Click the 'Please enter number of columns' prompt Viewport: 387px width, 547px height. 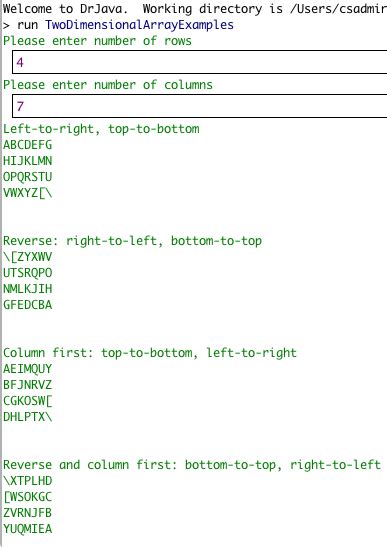coord(108,85)
